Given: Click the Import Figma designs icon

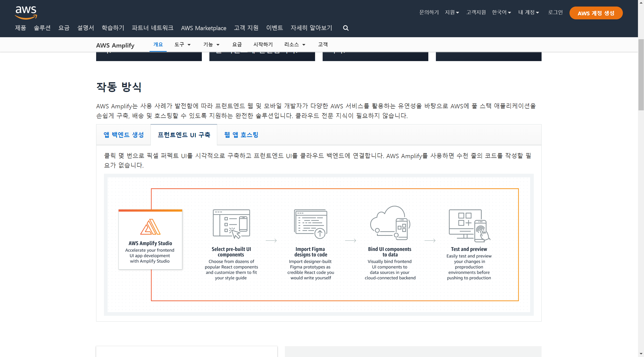Looking at the screenshot, I should click(x=311, y=224).
